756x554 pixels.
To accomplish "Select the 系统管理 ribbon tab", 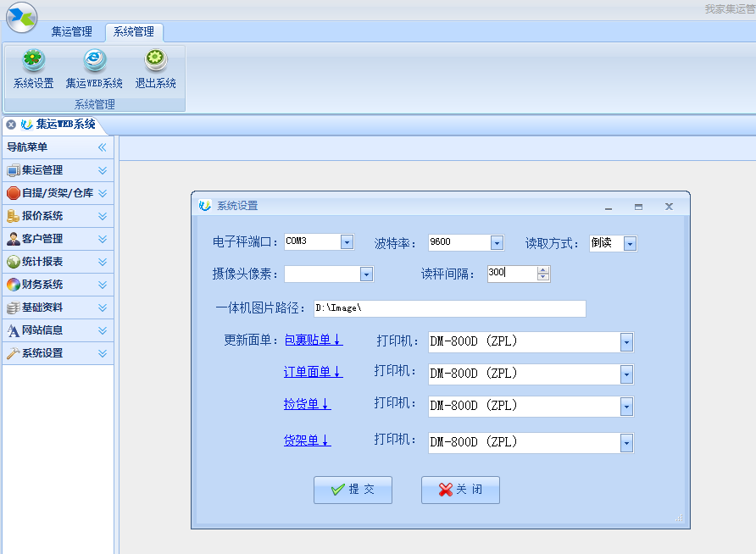I will tap(134, 32).
